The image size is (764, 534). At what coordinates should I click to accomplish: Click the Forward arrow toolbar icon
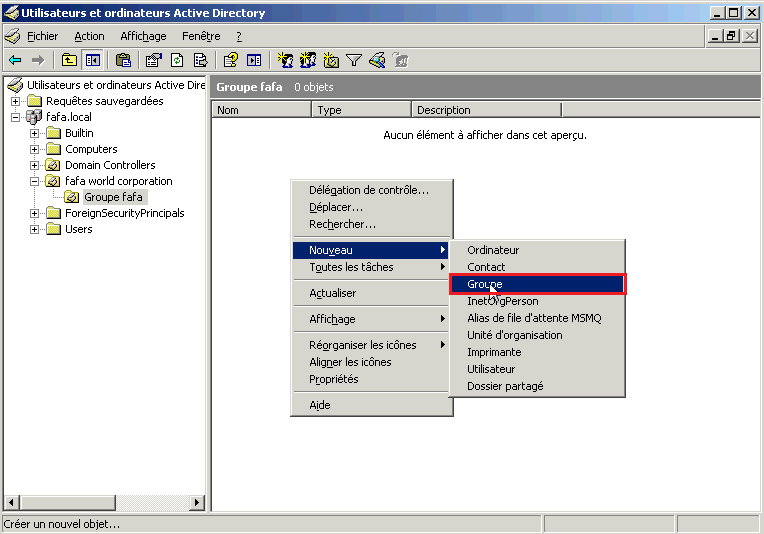38,60
